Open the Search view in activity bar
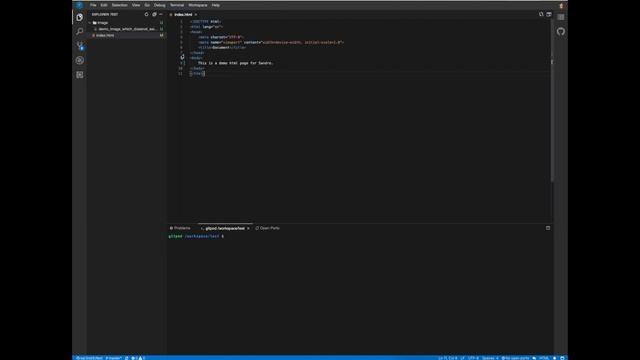Image resolution: width=640 pixels, height=360 pixels. pyautogui.click(x=80, y=31)
